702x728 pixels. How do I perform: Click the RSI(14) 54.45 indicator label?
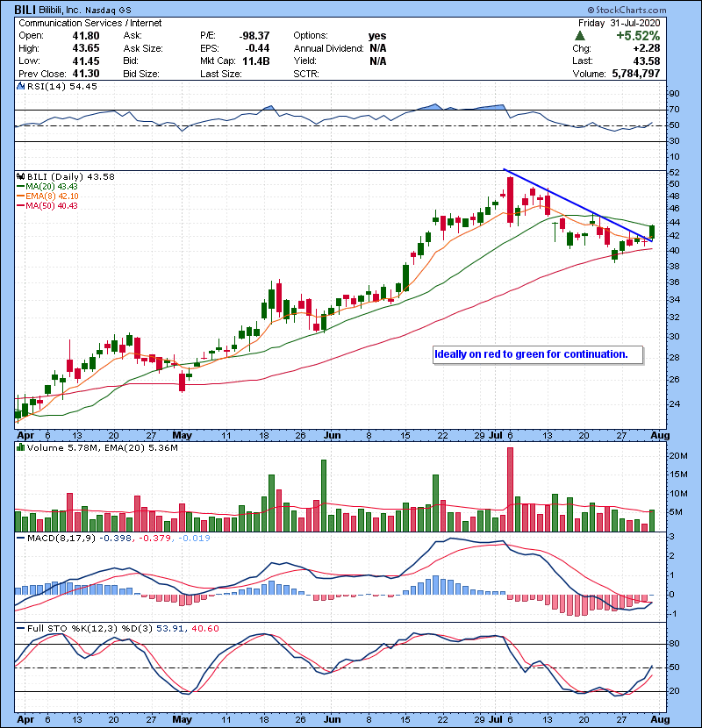click(x=61, y=86)
